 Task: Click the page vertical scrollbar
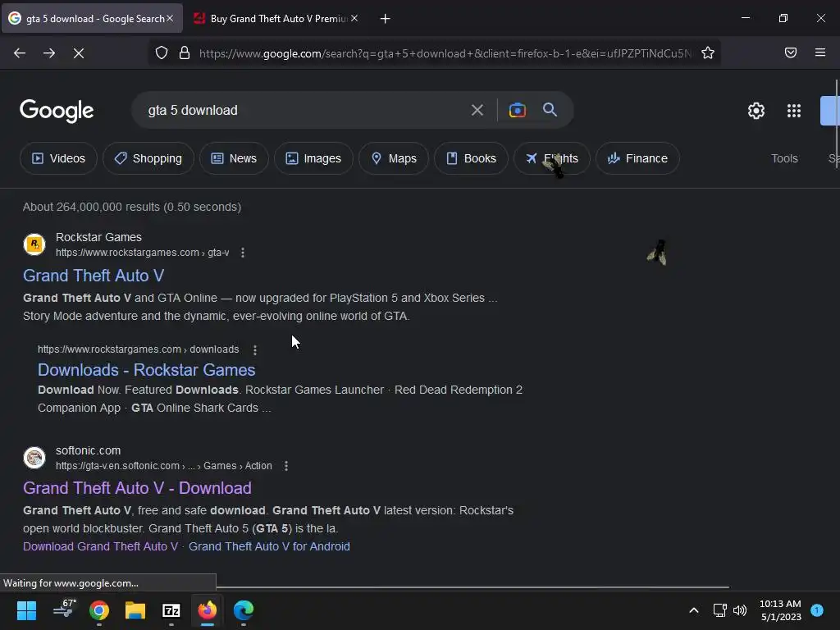(x=837, y=123)
